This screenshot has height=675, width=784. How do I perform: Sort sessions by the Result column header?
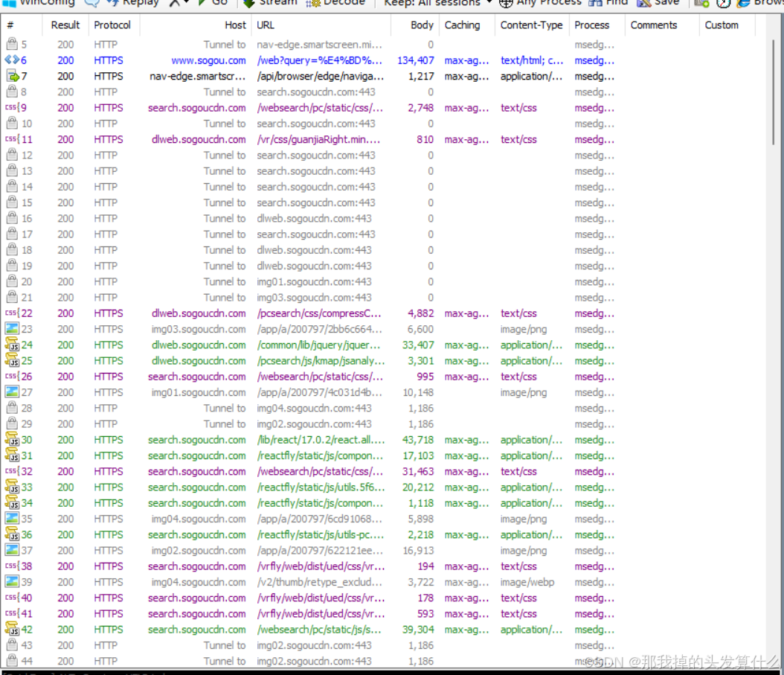pyautogui.click(x=65, y=25)
